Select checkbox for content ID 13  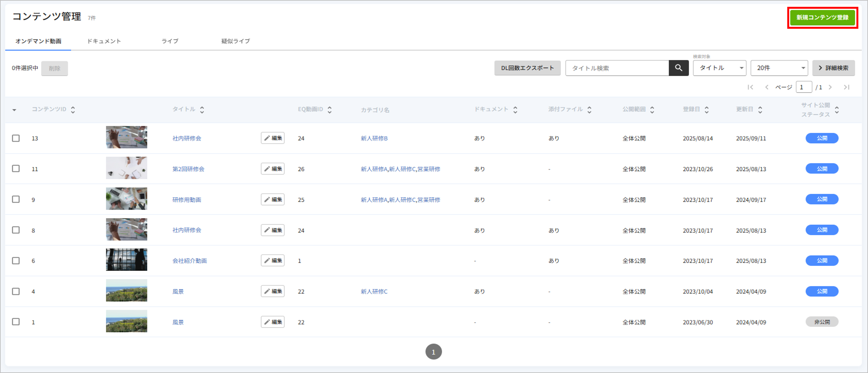(x=16, y=138)
